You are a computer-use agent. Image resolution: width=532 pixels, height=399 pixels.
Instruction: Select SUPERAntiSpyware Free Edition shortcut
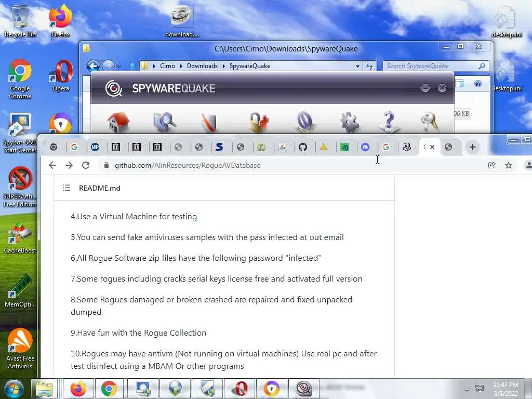20,187
